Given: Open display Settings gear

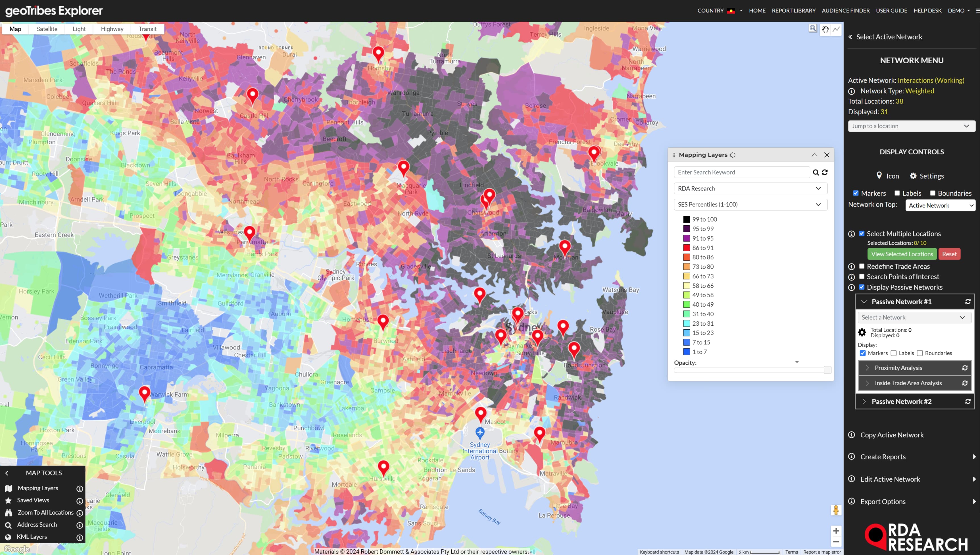Looking at the screenshot, I should pos(927,176).
